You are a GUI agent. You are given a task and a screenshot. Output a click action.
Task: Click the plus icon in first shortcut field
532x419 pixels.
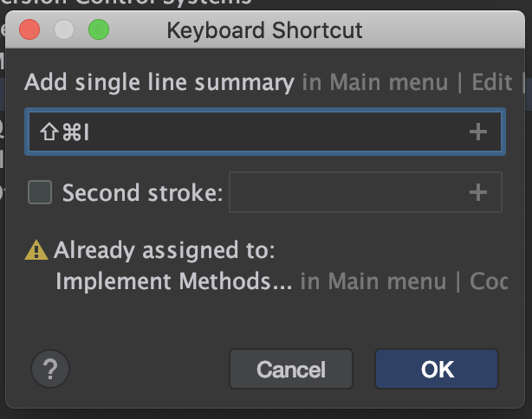[x=477, y=132]
